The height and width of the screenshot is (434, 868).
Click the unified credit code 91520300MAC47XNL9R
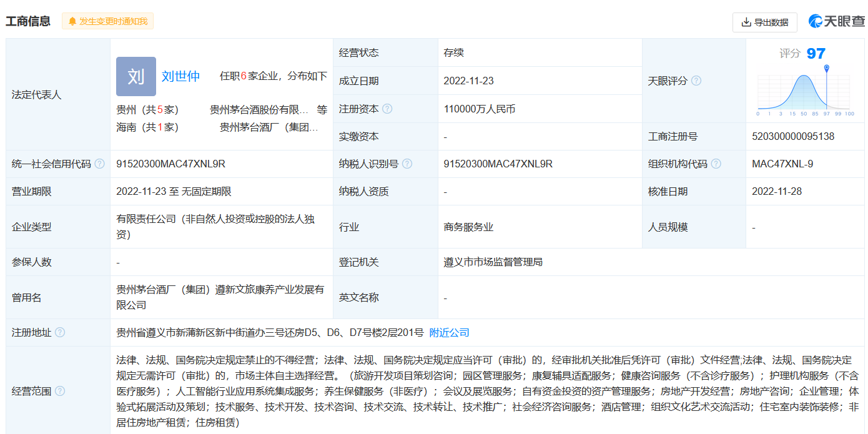pyautogui.click(x=170, y=164)
